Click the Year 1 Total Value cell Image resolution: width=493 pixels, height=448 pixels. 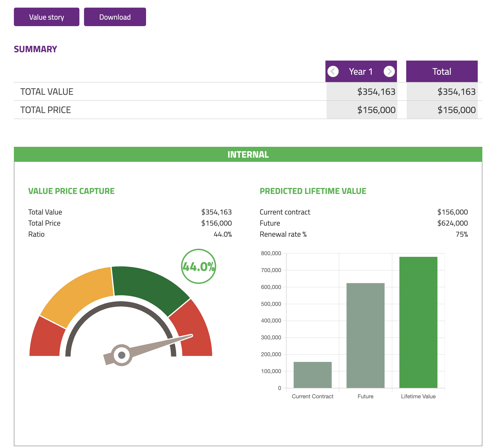pos(376,92)
